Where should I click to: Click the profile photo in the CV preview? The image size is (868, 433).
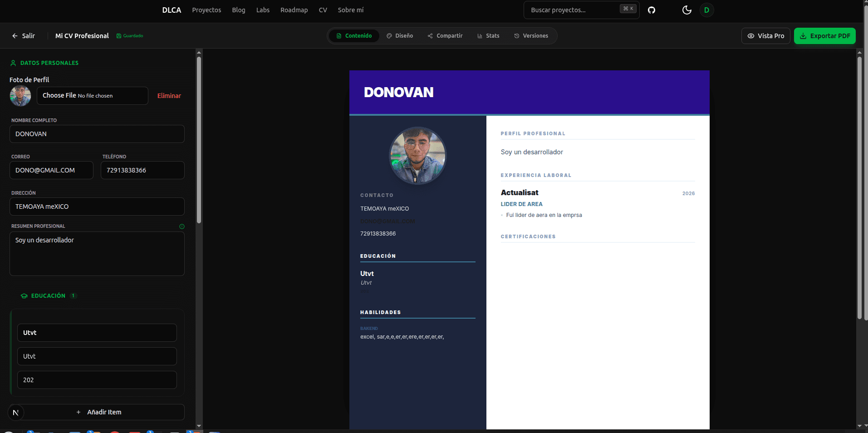coord(418,156)
